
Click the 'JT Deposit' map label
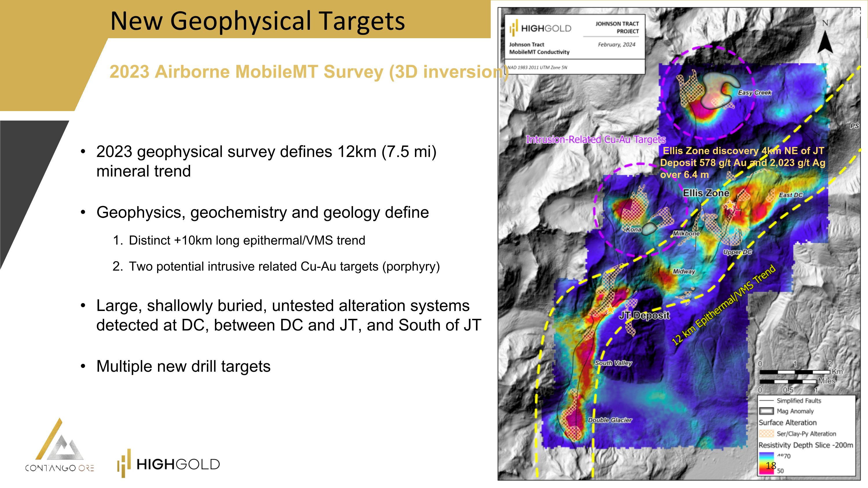tap(645, 315)
